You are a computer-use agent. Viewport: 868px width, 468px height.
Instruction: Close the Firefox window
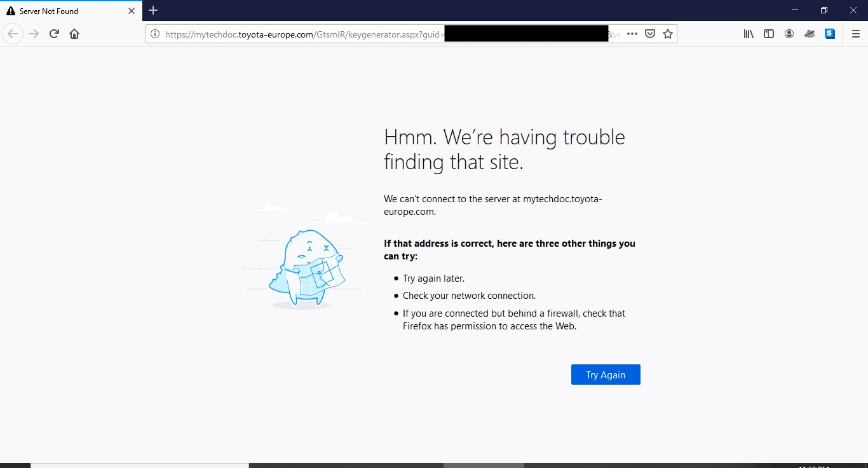tap(853, 10)
